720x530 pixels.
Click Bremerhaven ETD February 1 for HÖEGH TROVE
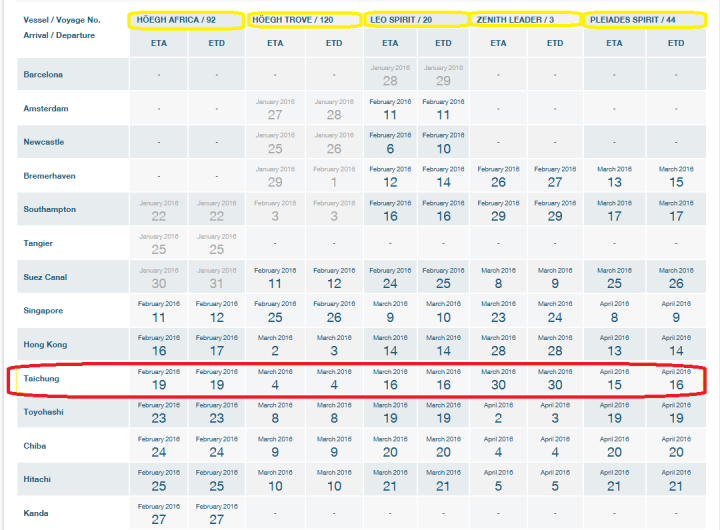334,177
